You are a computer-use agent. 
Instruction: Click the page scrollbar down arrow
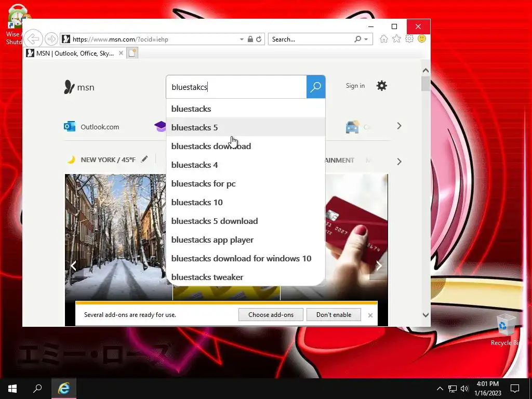pyautogui.click(x=426, y=315)
